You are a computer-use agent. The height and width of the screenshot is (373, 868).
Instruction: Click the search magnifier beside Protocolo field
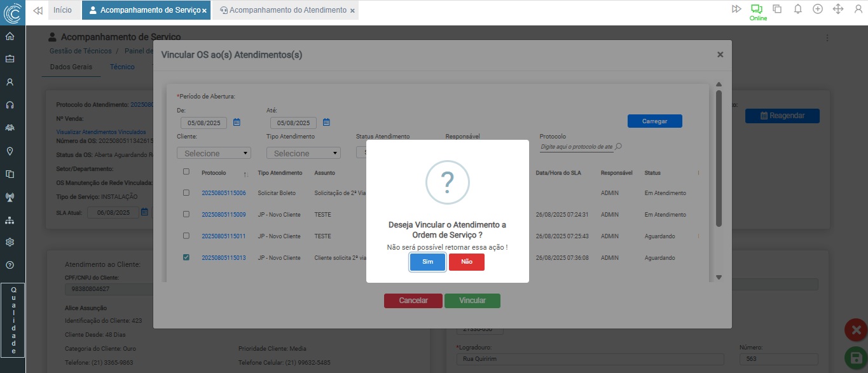click(619, 146)
